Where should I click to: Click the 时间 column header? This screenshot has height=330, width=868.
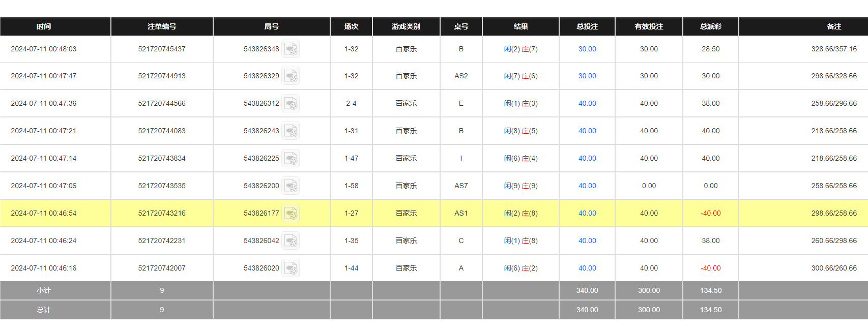coord(44,26)
